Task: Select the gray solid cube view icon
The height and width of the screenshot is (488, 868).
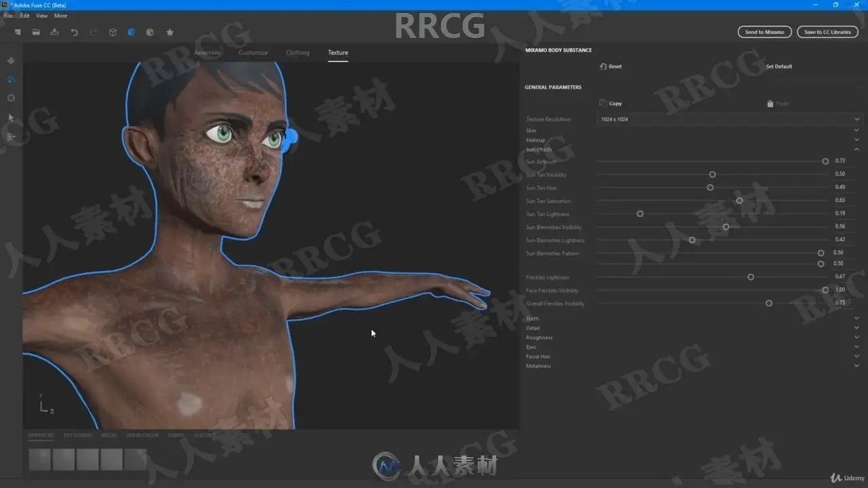Action: coord(150,32)
